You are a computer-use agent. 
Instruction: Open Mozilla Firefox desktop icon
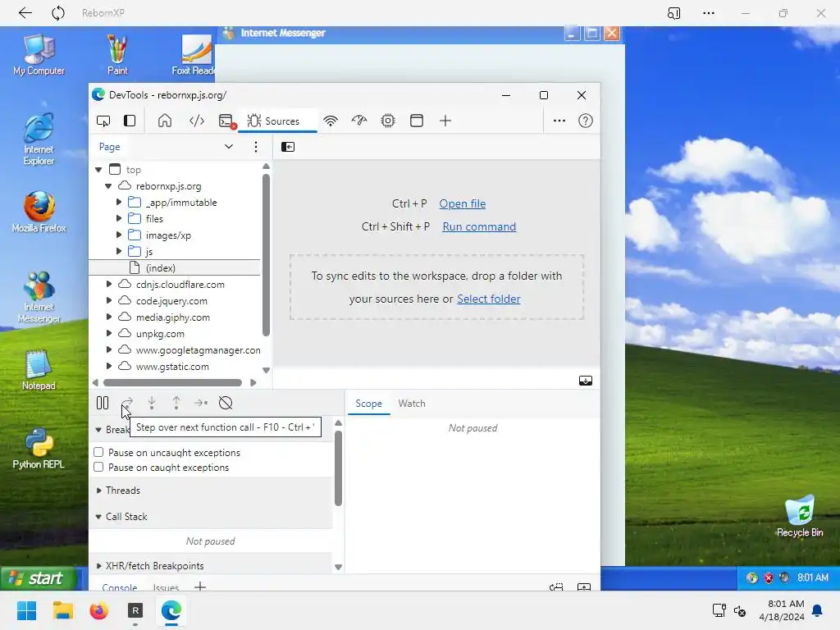click(39, 212)
